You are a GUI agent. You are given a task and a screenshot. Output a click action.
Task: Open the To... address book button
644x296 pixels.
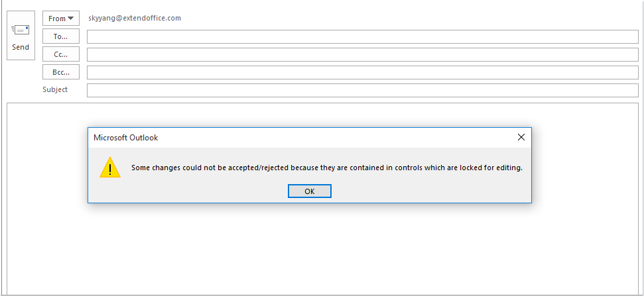pos(61,36)
